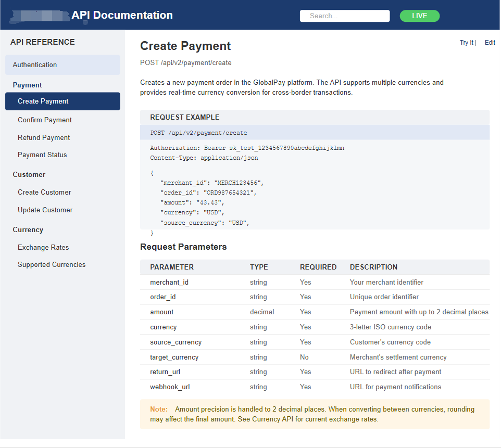Click "Your merchant identifier" description

[386, 282]
